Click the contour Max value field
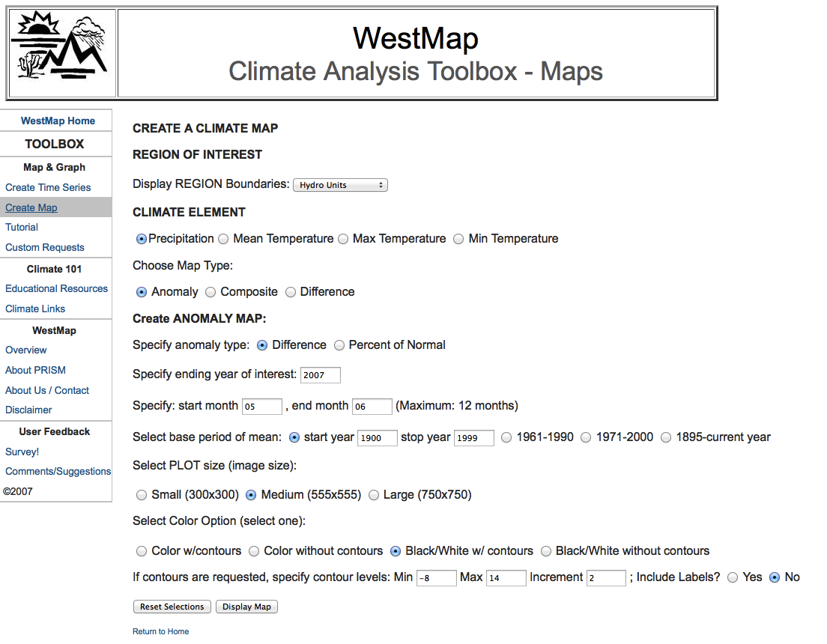This screenshot has width=827, height=644. coord(506,578)
